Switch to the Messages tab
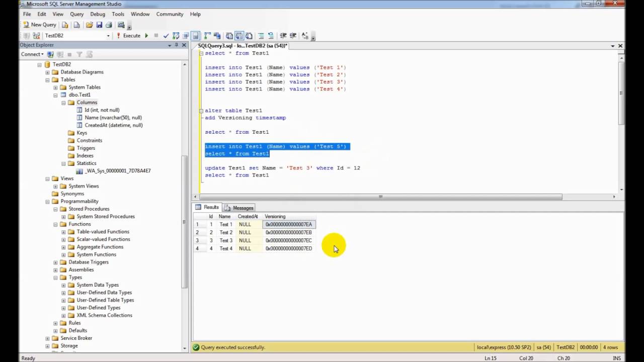The width and height of the screenshot is (644, 362). coord(239,208)
